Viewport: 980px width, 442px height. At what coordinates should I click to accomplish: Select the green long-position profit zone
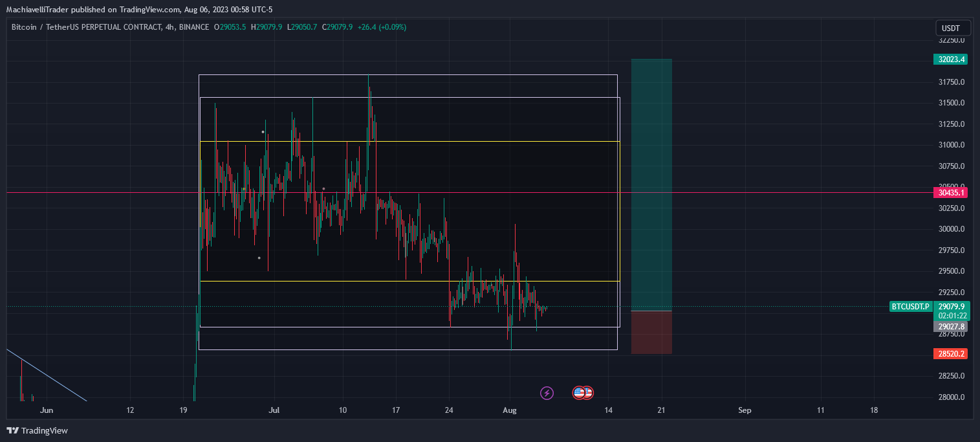(x=651, y=184)
